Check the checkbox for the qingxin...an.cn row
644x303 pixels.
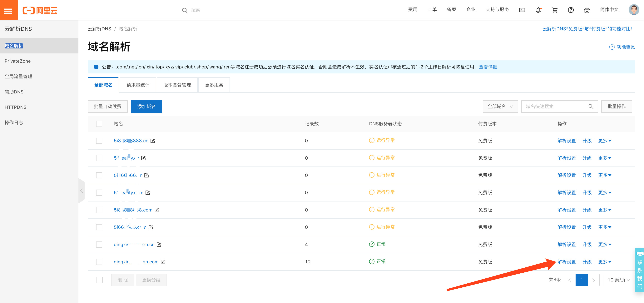[x=99, y=245]
